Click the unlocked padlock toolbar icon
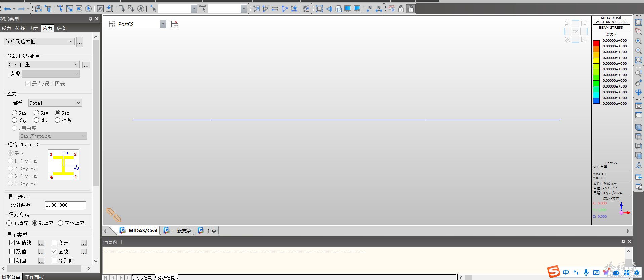Viewport: 644px width, 280px height. pyautogui.click(x=401, y=9)
